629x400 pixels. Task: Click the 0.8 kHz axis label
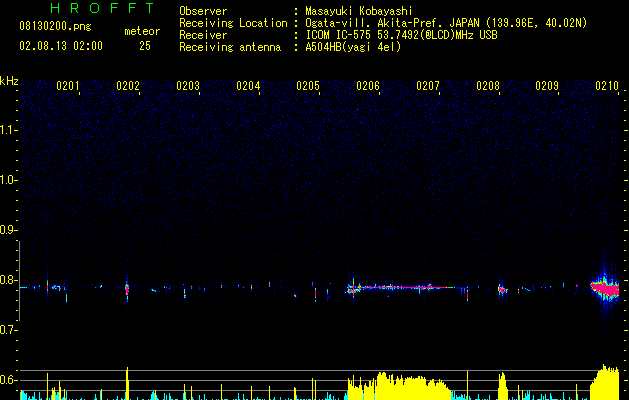click(7, 280)
